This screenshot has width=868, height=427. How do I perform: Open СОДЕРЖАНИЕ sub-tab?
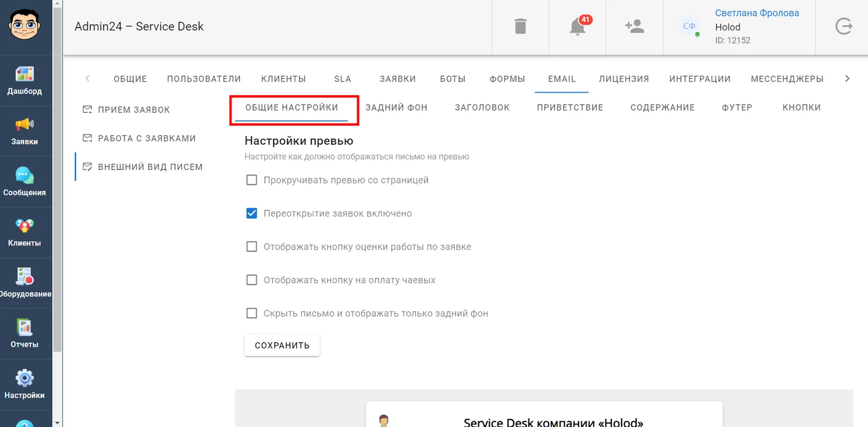(662, 108)
